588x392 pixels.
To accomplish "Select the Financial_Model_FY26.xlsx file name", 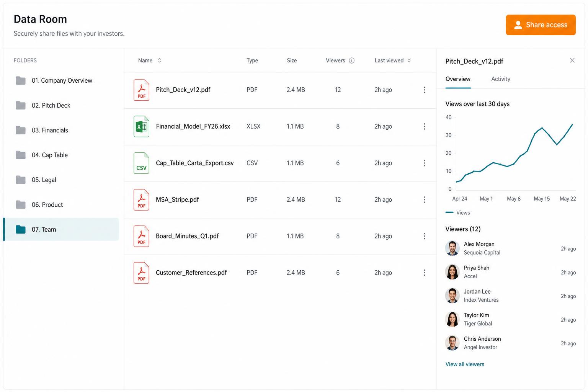I will [193, 126].
